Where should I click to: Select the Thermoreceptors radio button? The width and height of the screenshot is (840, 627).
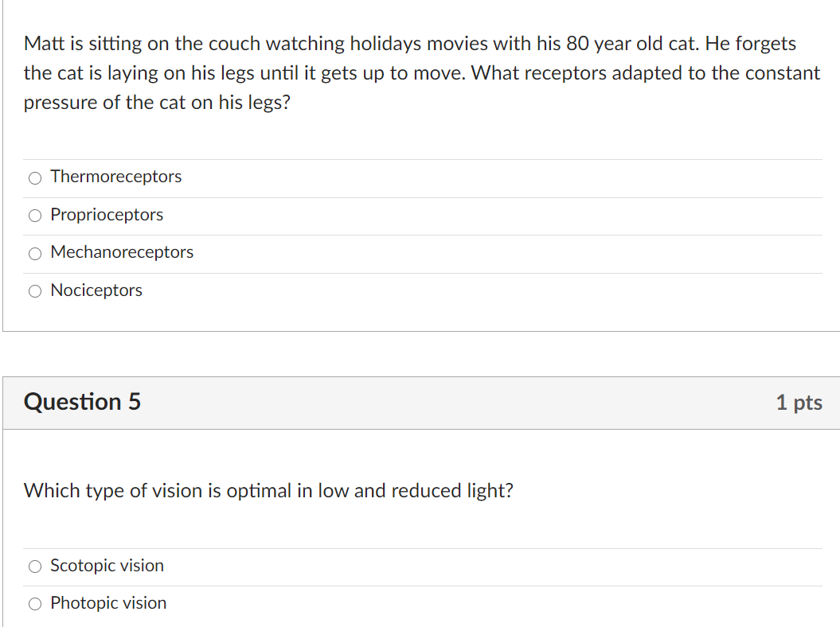35,178
